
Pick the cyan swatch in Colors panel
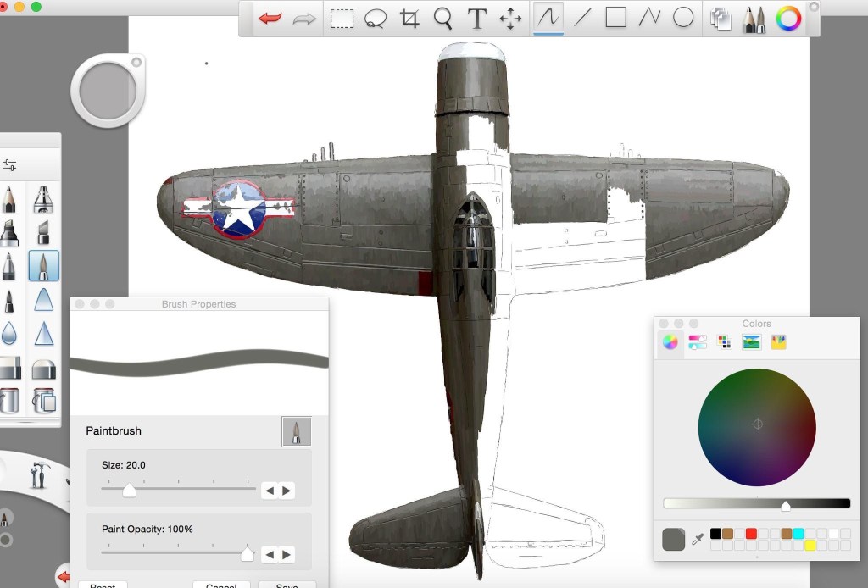point(798,534)
